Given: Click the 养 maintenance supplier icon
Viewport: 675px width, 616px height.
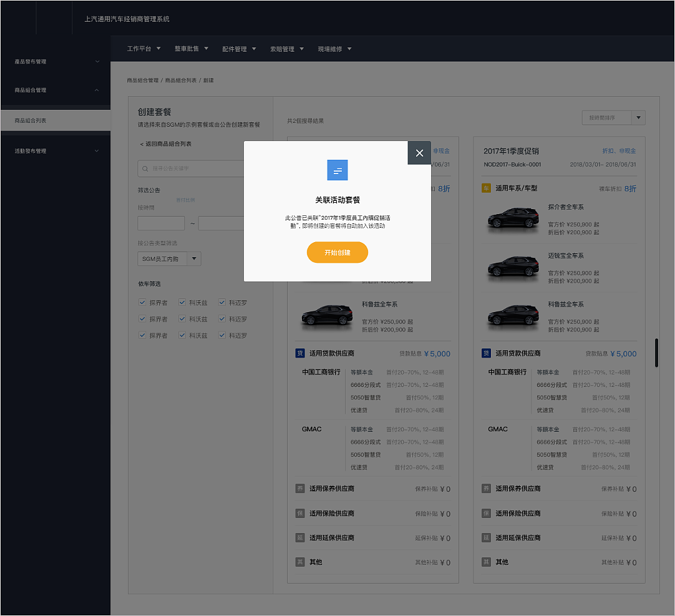Looking at the screenshot, I should pyautogui.click(x=486, y=488).
